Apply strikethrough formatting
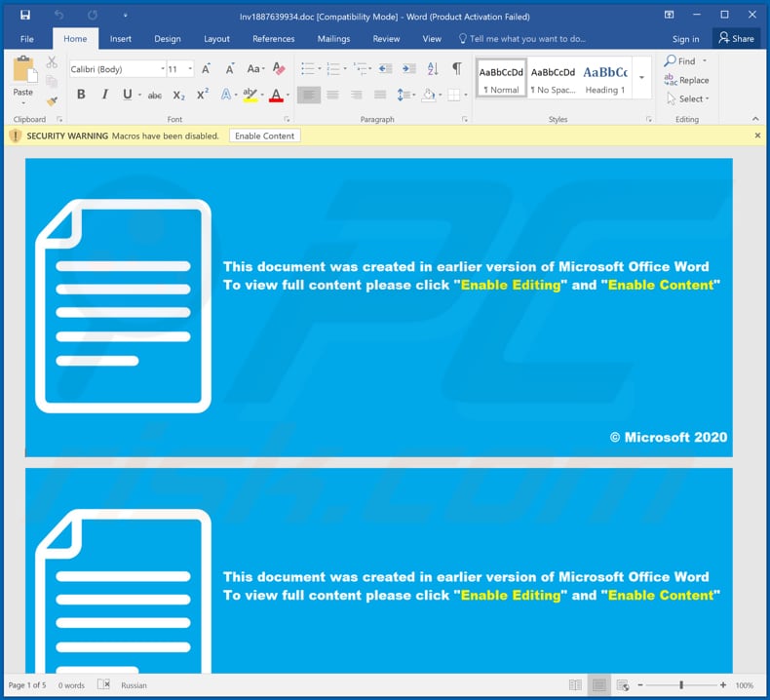The width and height of the screenshot is (770, 700). pos(155,96)
